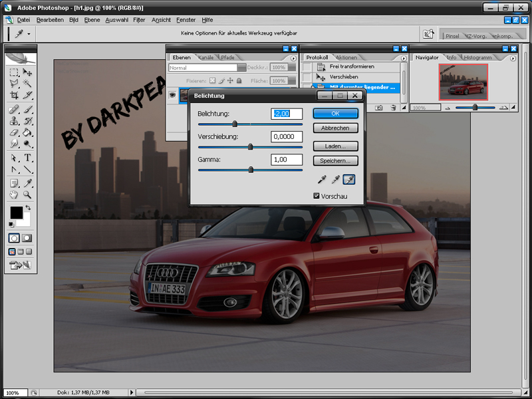Switch to the Histogramm tab
This screenshot has height=399, width=532.
(x=476, y=58)
